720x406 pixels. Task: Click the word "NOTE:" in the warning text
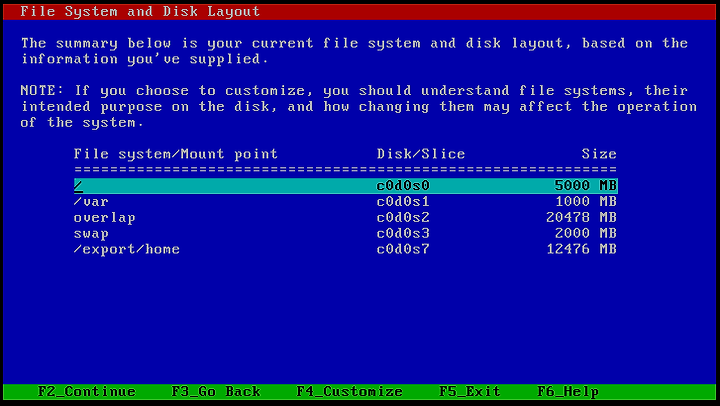(42, 90)
